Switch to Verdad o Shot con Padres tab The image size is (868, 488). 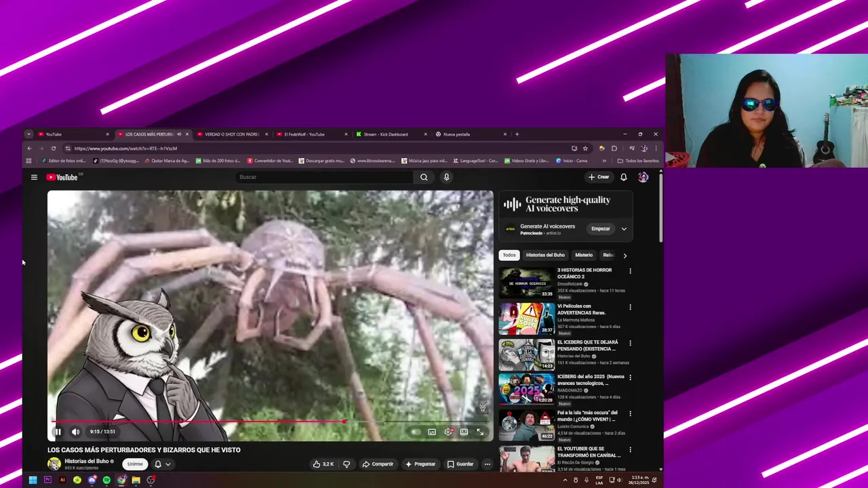point(233,134)
